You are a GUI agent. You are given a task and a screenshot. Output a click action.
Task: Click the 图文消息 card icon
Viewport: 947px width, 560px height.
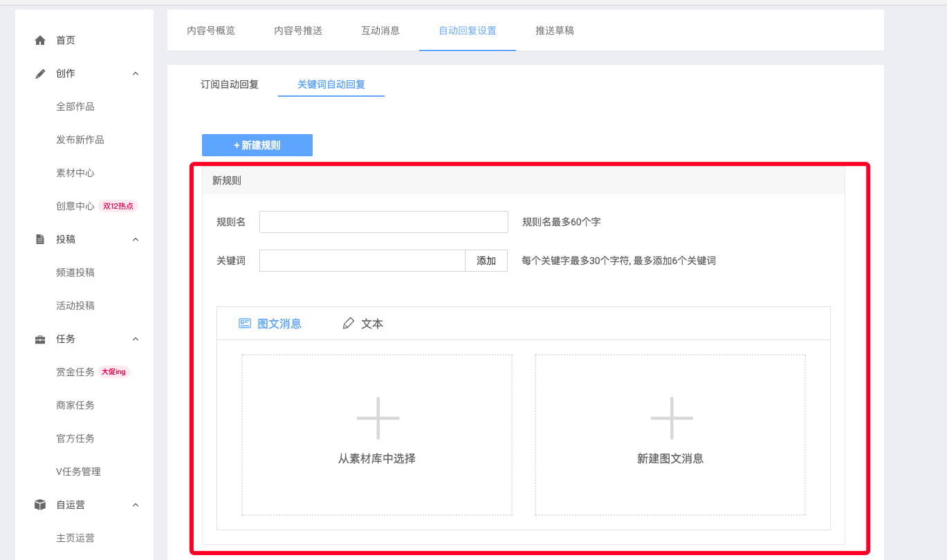[244, 323]
